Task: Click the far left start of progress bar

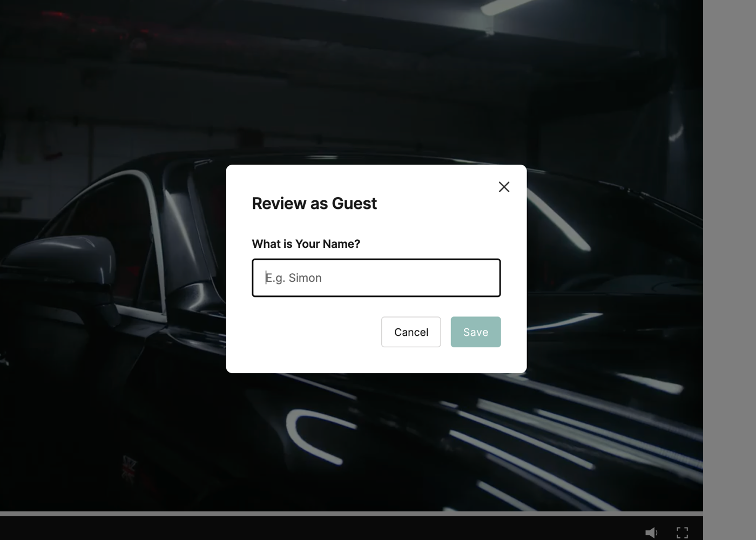Action: (2, 514)
